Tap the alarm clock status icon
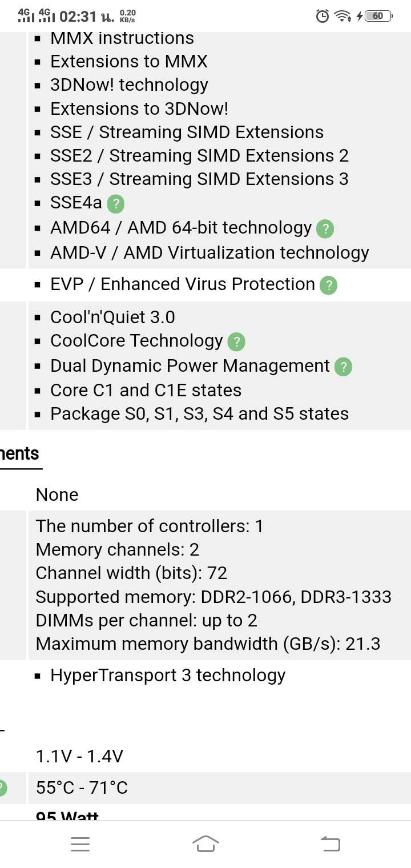The image size is (411, 868). point(322,16)
